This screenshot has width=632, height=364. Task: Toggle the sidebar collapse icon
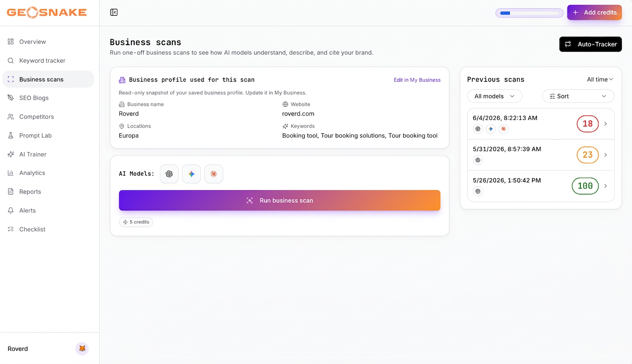coord(114,13)
